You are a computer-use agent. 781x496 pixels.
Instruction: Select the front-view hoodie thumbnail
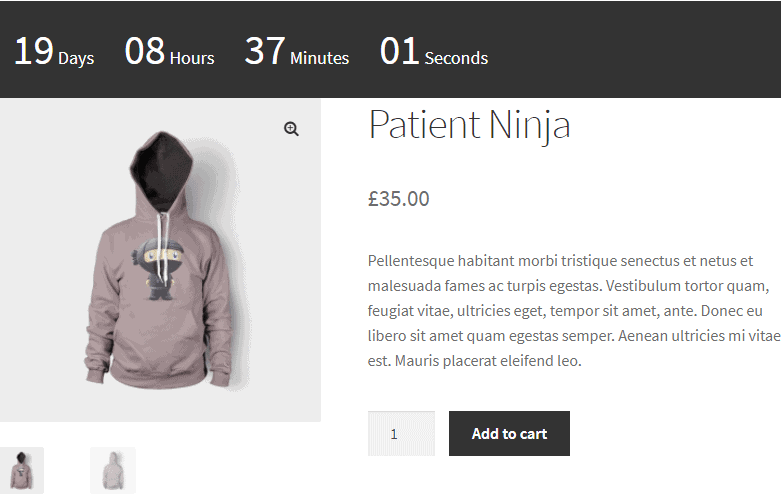[x=21, y=470]
